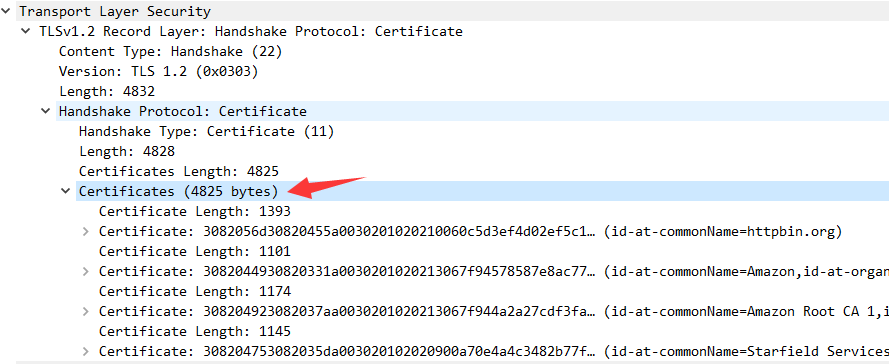
Task: Collapse the TLSv1.2 Record Layer node
Action: pyautogui.click(x=26, y=31)
